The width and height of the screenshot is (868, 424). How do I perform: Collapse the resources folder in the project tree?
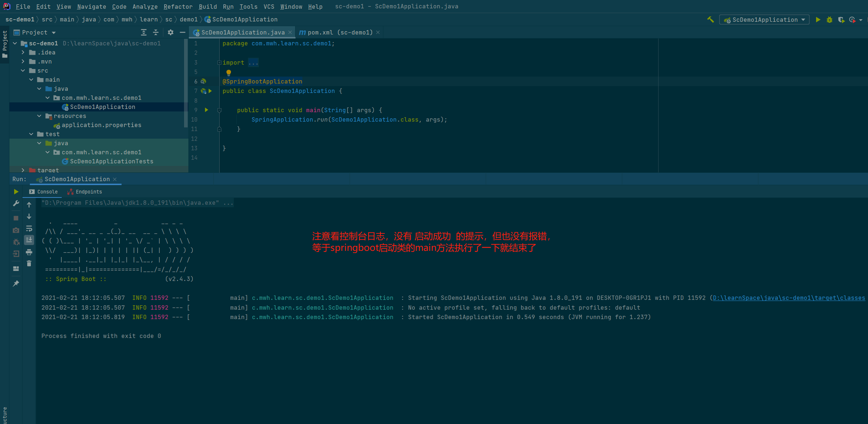pos(39,116)
